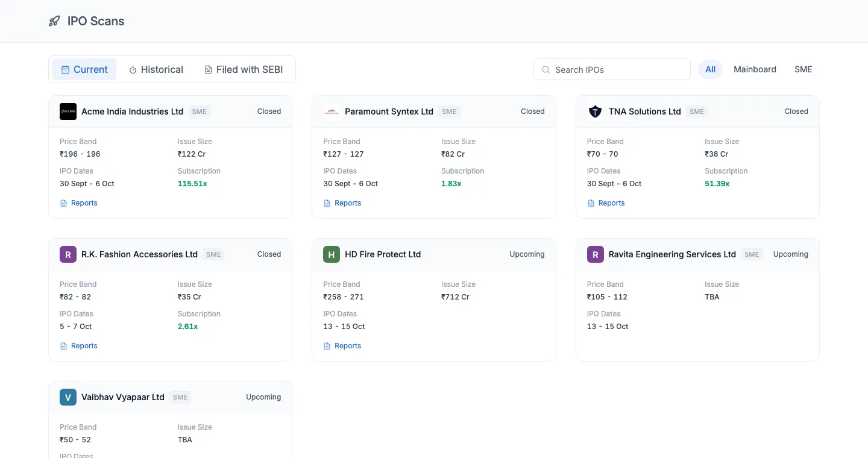The height and width of the screenshot is (458, 868).
Task: Open Reports for Acme India Industries
Action: click(79, 203)
